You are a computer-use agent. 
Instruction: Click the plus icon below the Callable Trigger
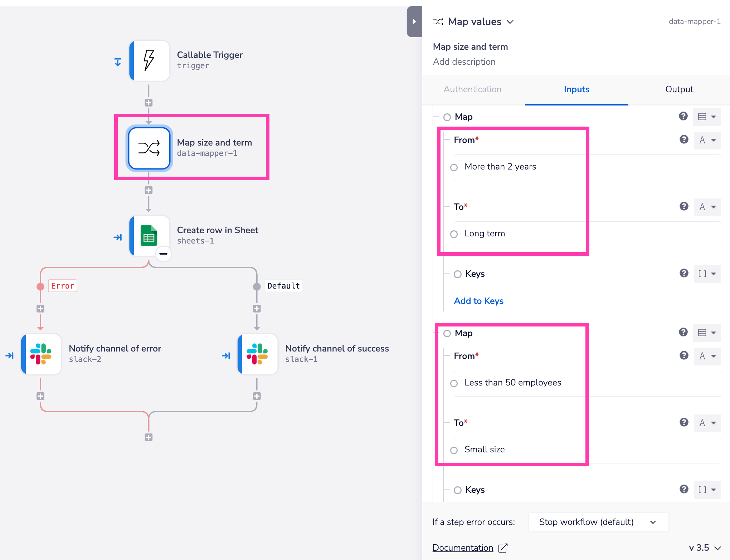(149, 102)
